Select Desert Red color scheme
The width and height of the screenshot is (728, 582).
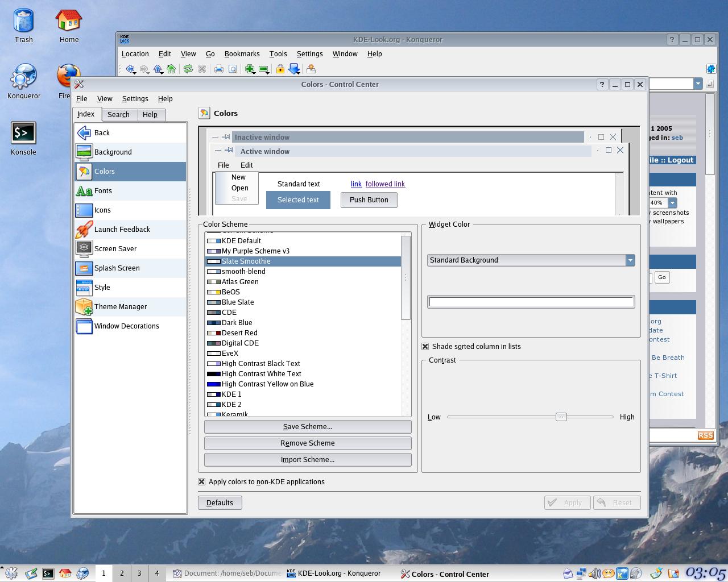pos(303,333)
